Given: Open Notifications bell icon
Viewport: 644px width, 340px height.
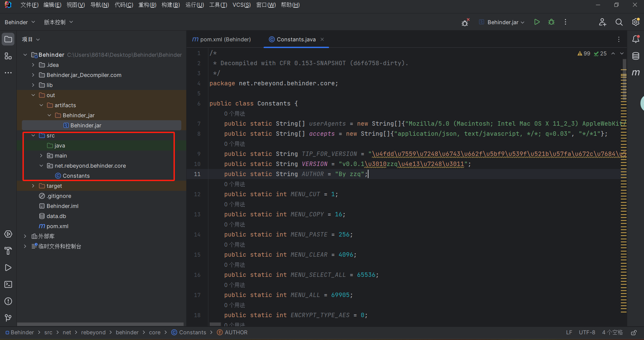Looking at the screenshot, I should coord(636,39).
